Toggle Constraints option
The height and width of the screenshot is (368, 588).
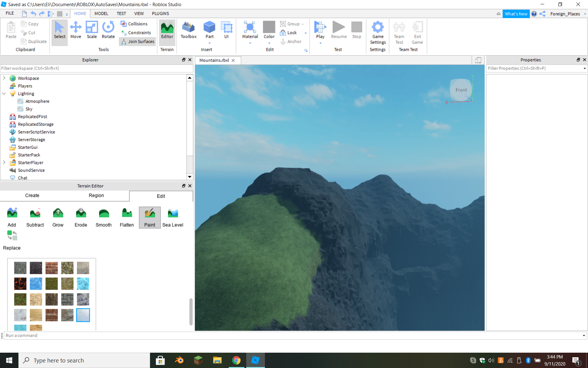pos(136,33)
